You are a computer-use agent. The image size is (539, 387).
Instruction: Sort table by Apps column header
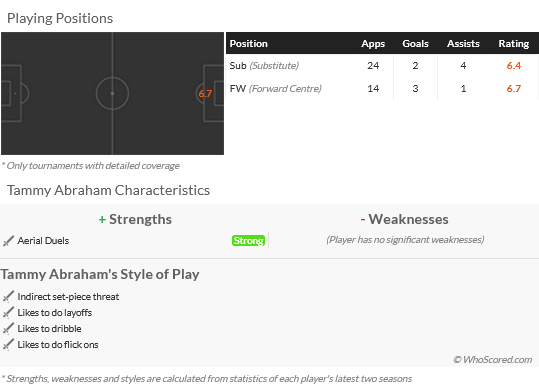pyautogui.click(x=373, y=44)
